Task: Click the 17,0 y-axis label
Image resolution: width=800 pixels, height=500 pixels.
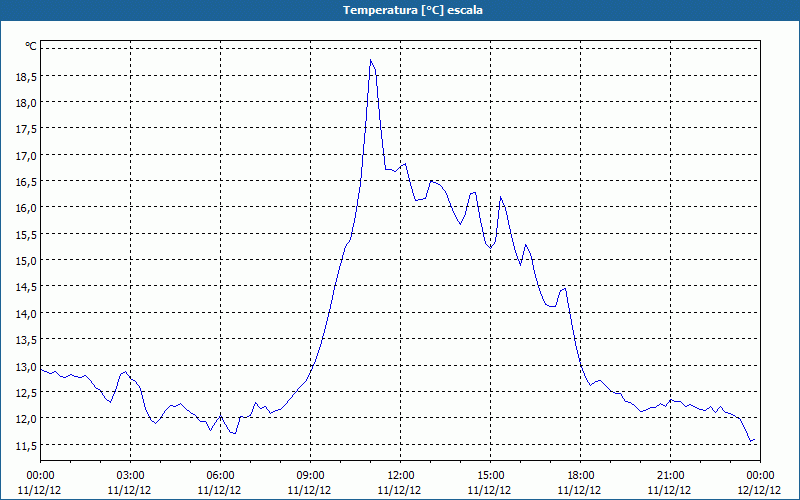Action: click(x=27, y=156)
